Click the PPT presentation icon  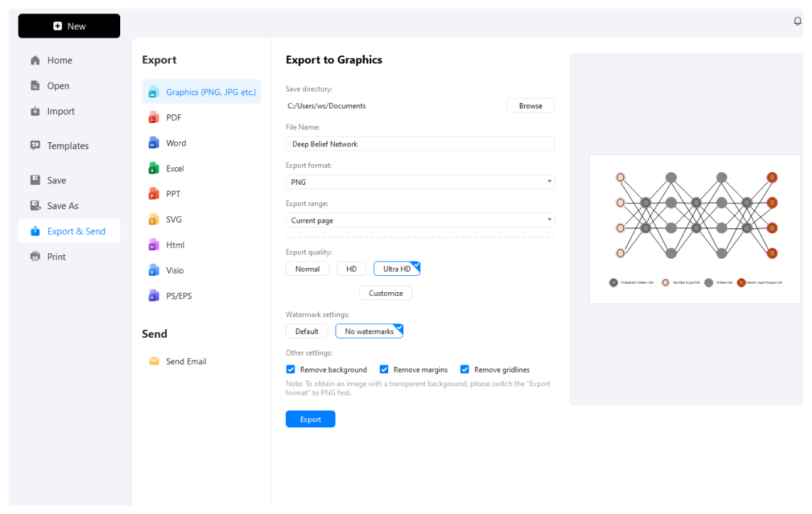pos(154,193)
